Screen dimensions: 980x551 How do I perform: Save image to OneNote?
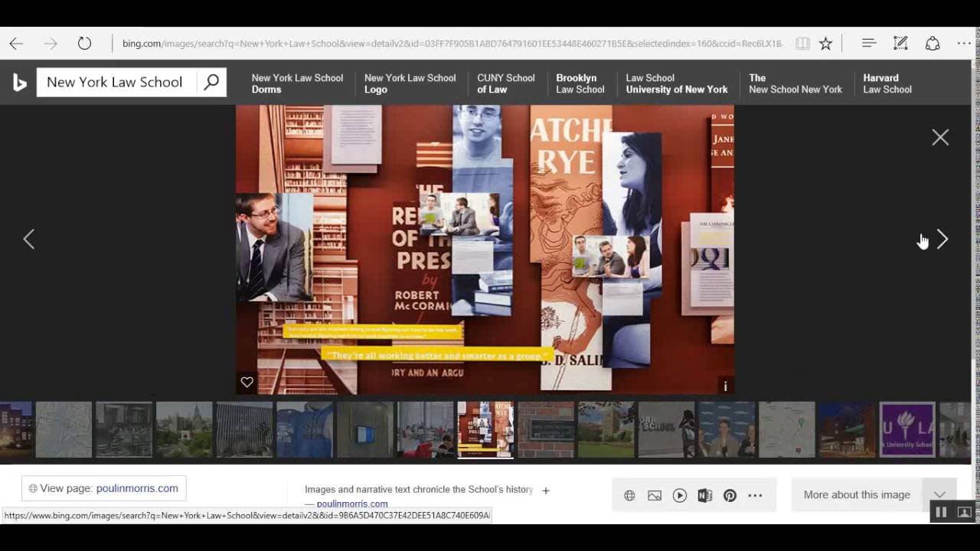click(x=704, y=495)
